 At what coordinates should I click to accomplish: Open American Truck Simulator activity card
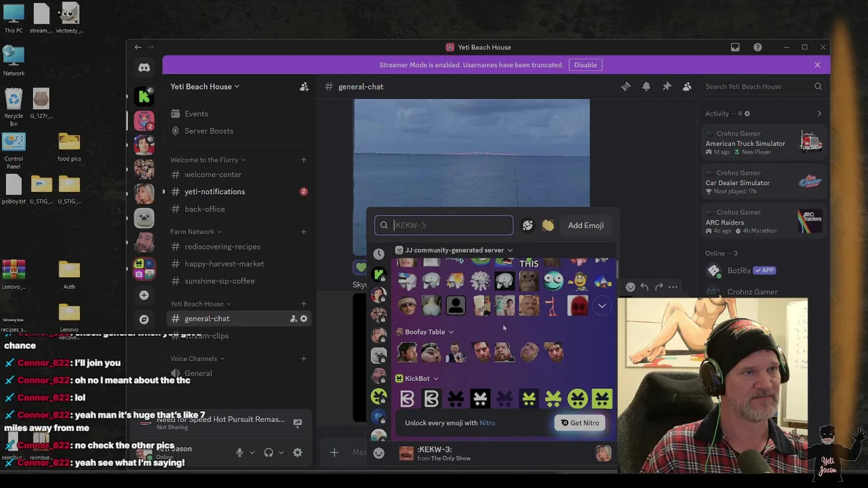point(764,143)
